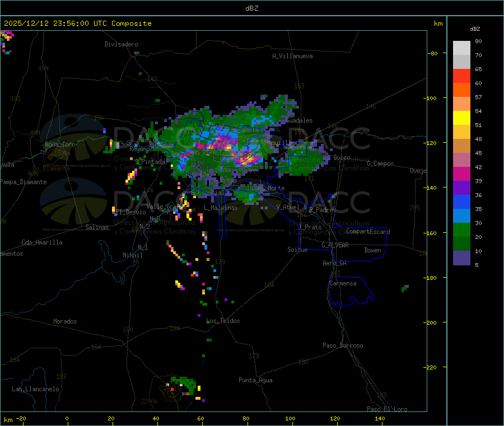This screenshot has width=504, height=426.
Task: Click the Nihuil map label
Action: click(133, 255)
